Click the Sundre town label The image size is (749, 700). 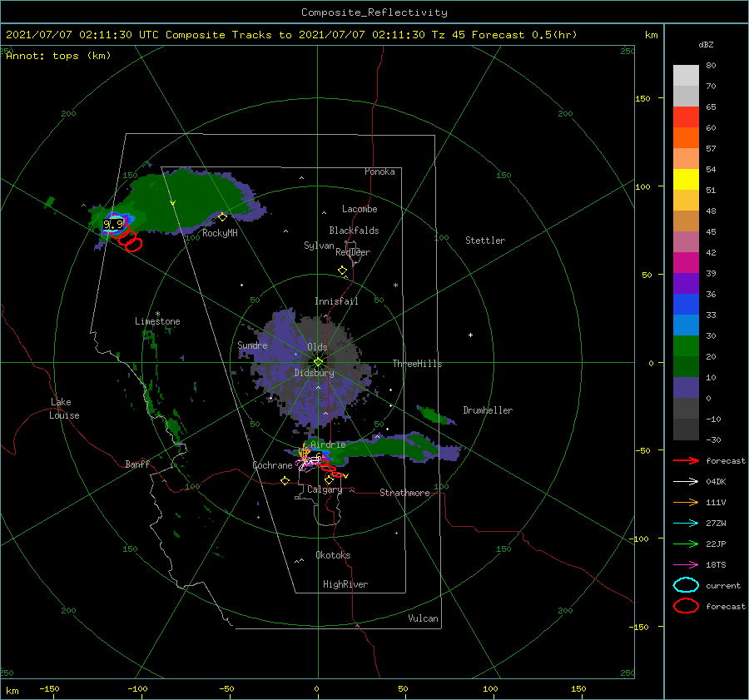point(252,345)
